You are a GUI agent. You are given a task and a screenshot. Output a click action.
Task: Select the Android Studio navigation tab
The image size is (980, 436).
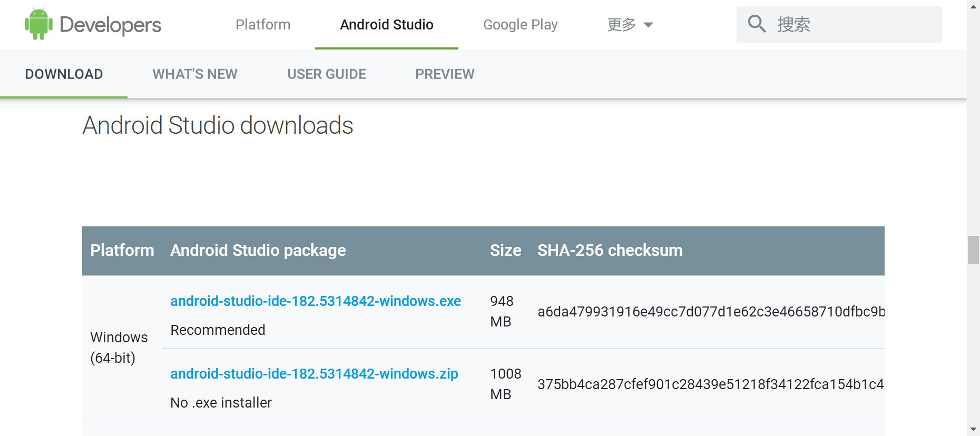(x=387, y=25)
